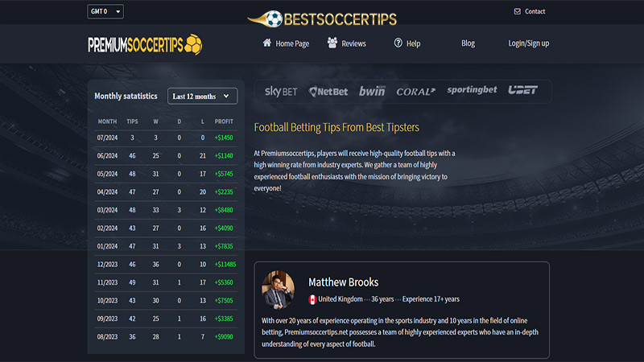The image size is (644, 362).
Task: Click the PROFIT column header
Action: [224, 121]
